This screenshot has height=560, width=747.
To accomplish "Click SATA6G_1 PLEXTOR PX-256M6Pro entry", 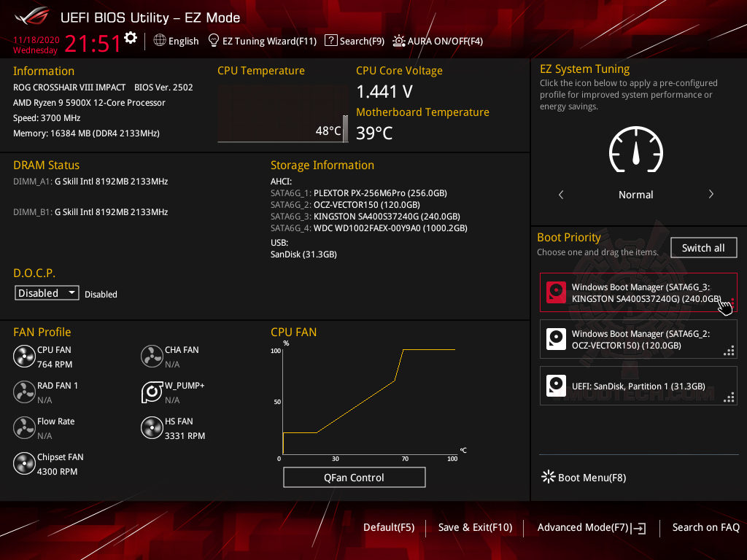I will click(x=359, y=192).
